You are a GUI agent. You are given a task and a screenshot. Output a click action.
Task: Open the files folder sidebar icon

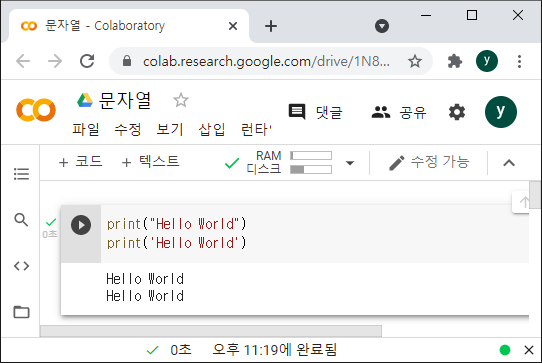pyautogui.click(x=21, y=312)
